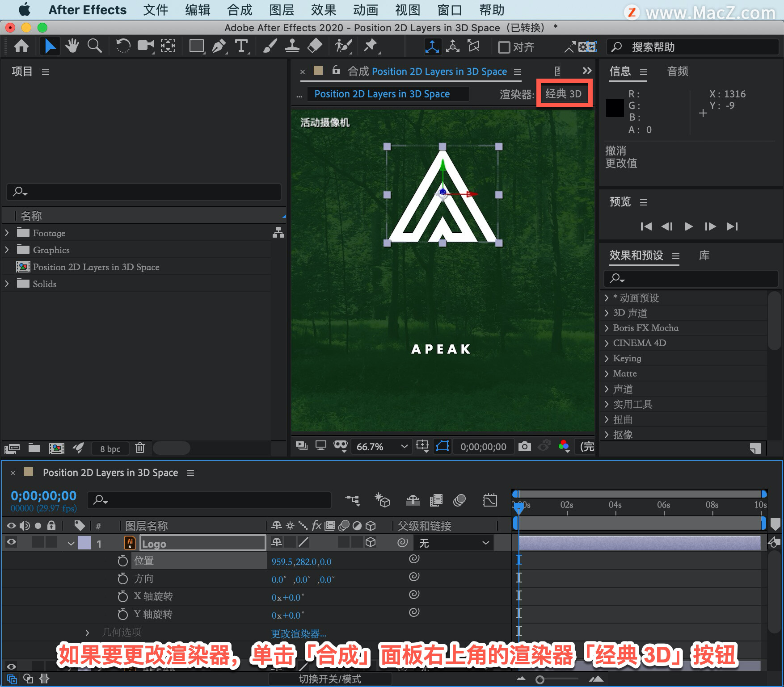Viewport: 784px width, 687px height.
Task: Open the 窗口 menu
Action: click(x=450, y=10)
